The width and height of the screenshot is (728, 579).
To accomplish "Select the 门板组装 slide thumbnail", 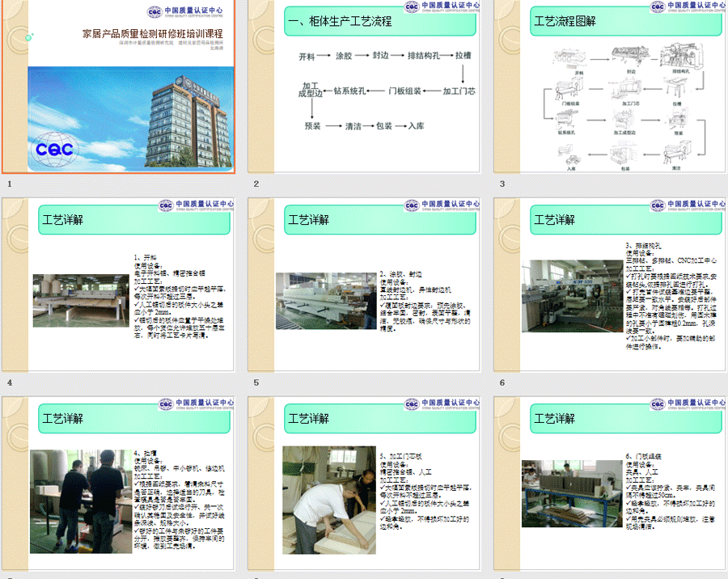I will pyautogui.click(x=610, y=482).
